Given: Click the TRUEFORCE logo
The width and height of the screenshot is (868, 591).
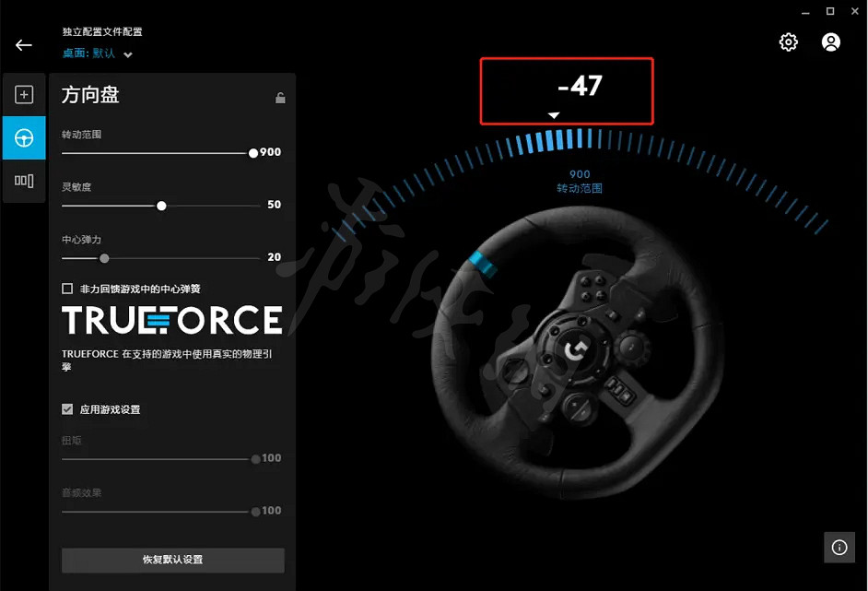Looking at the screenshot, I should tap(172, 321).
